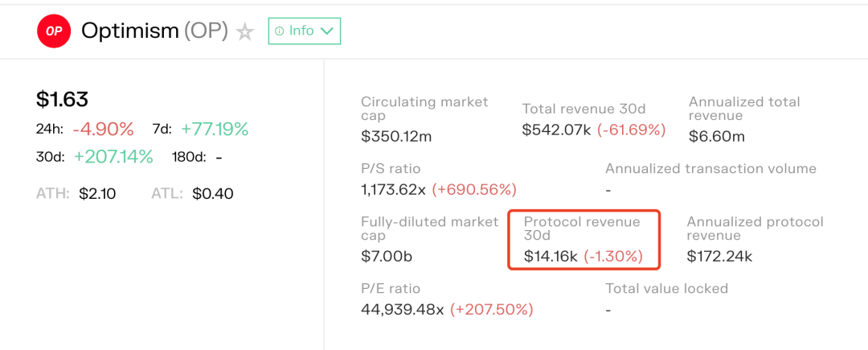Select the highlighted Protocol revenue 30d box
The height and width of the screenshot is (350, 868).
tap(583, 239)
